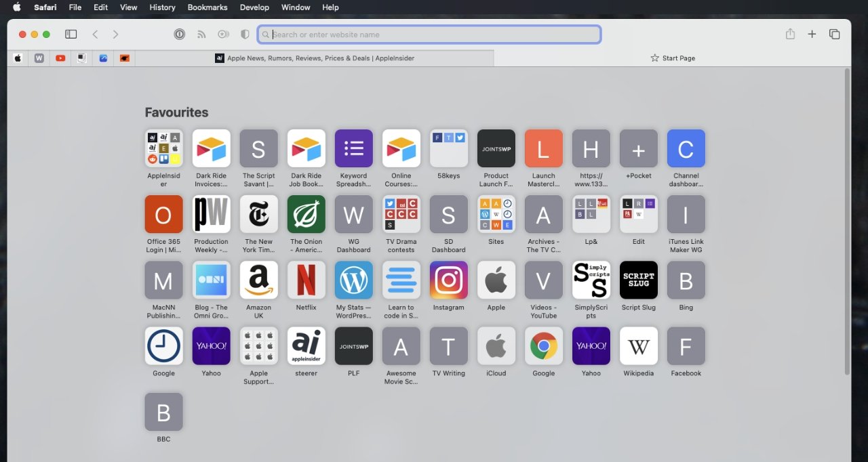Go back using the back arrow

pos(95,34)
